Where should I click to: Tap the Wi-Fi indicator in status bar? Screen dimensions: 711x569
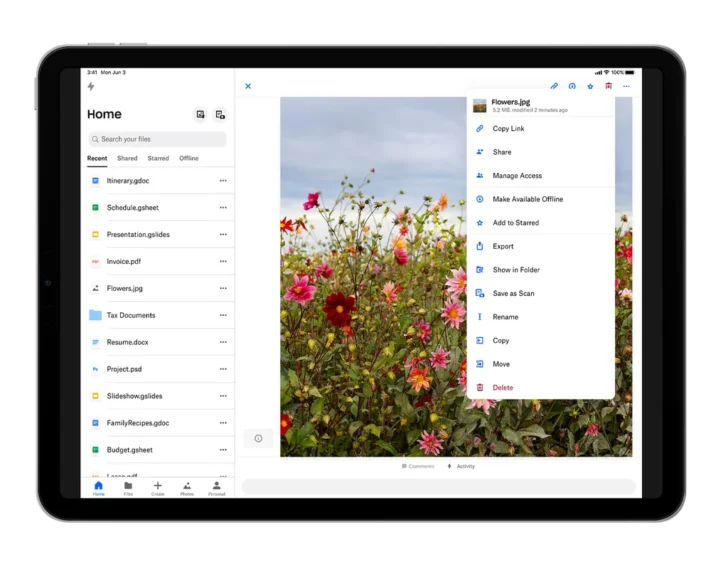(607, 73)
